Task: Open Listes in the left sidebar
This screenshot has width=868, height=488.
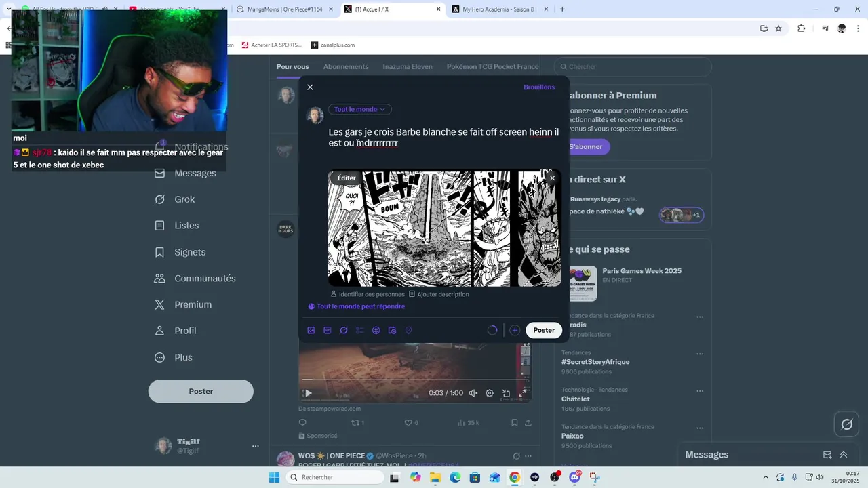Action: click(x=177, y=226)
